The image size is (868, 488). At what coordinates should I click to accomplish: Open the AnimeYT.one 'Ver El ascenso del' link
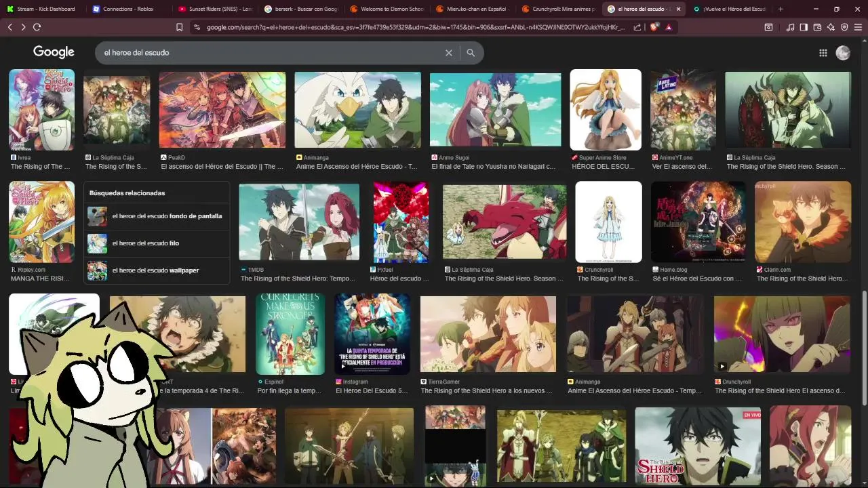tap(682, 166)
